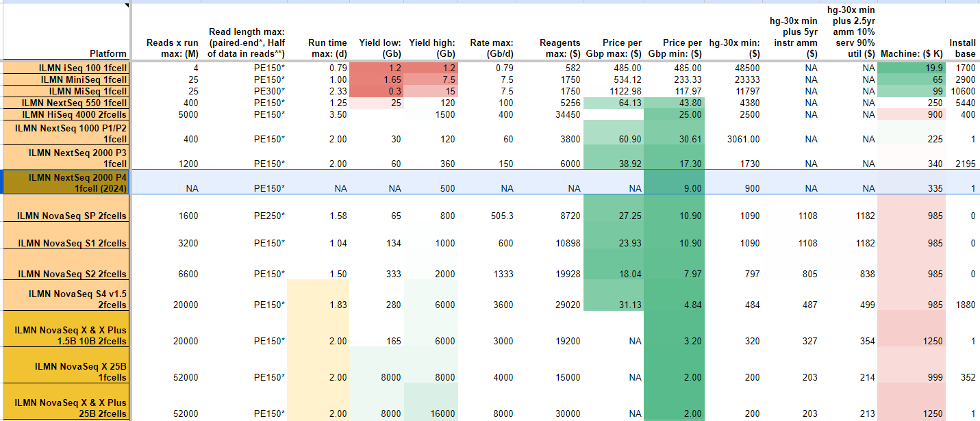The height and width of the screenshot is (421, 980).
Task: Select the 352 install base cell
Action: pos(962,365)
